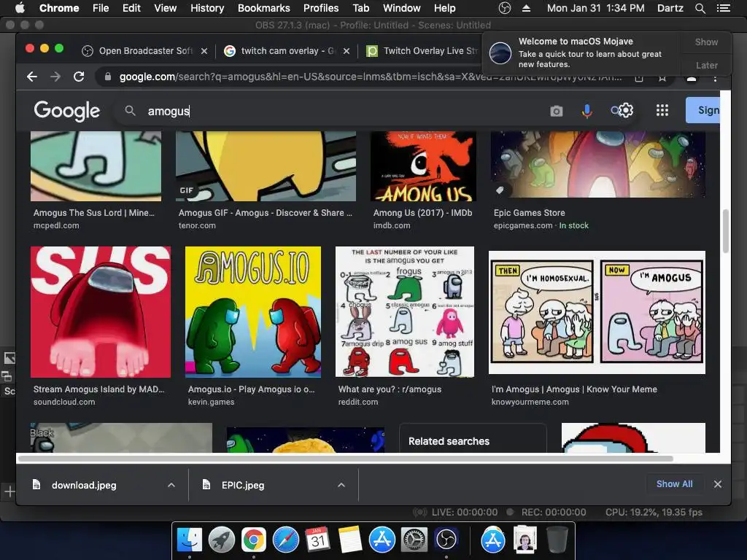Click App Store icon in the Dock

pyautogui.click(x=382, y=540)
